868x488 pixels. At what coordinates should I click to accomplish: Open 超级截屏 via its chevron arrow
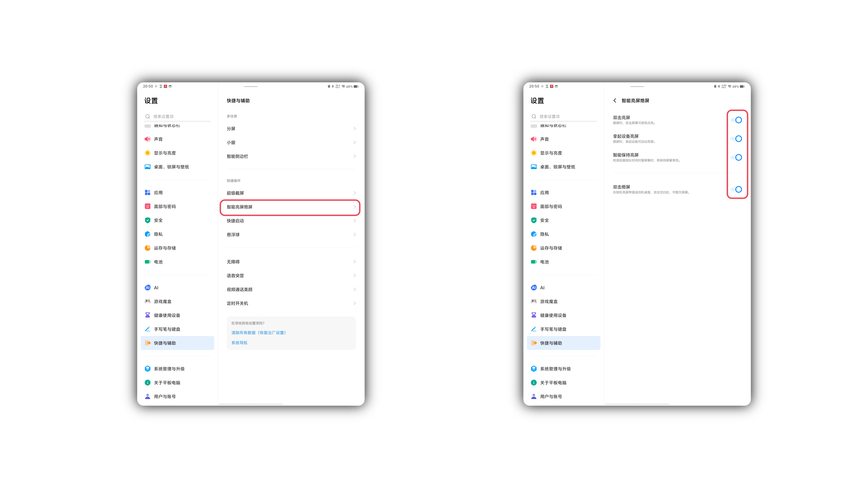click(x=354, y=193)
